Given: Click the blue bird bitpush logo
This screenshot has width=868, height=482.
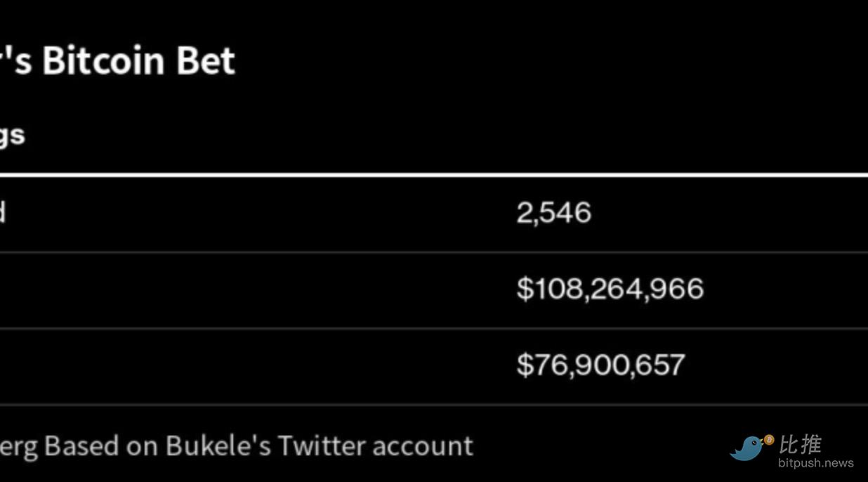Looking at the screenshot, I should point(749,448).
